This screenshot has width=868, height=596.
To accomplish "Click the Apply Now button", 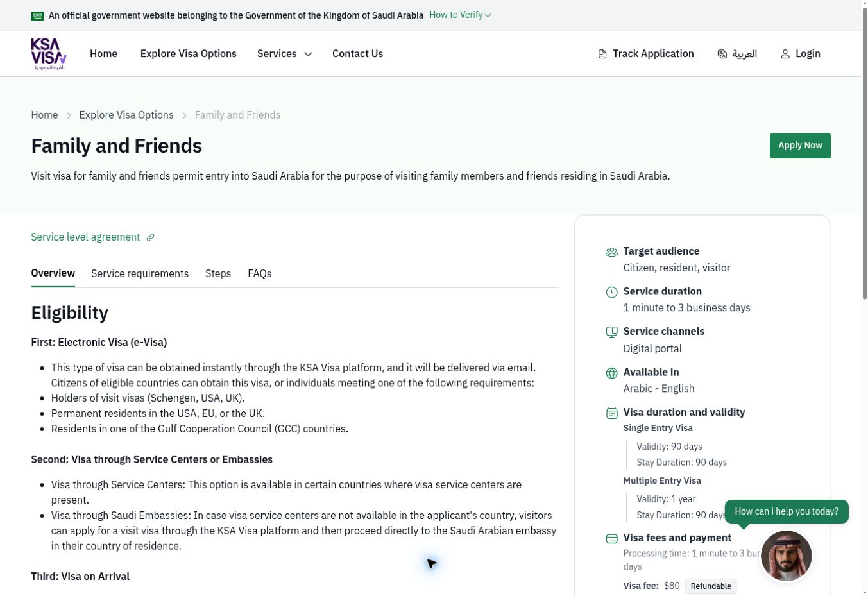I will pyautogui.click(x=800, y=146).
